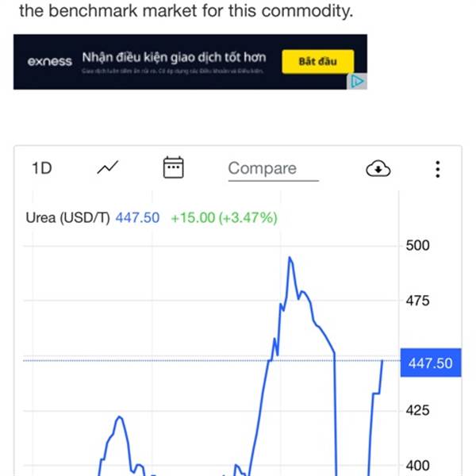Change chart type via line icon
The width and height of the screenshot is (476, 476).
point(107,167)
